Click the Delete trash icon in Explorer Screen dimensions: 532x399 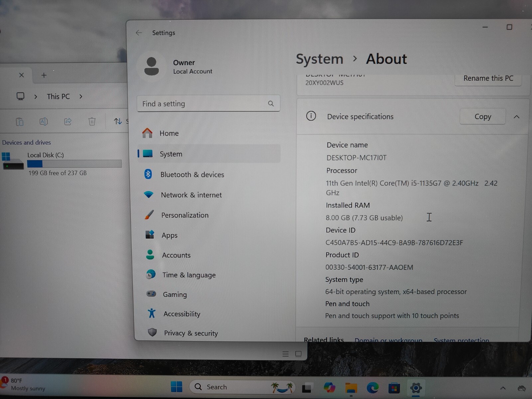[x=92, y=121]
